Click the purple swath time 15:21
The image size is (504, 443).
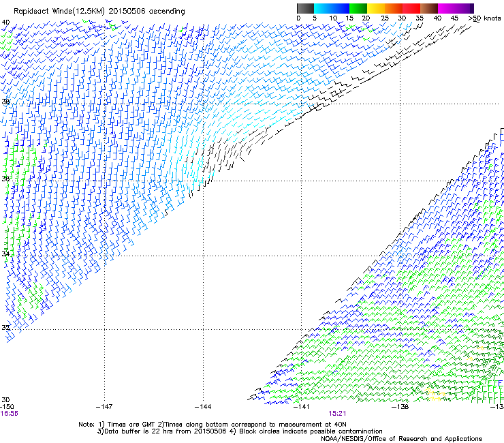tap(337, 414)
